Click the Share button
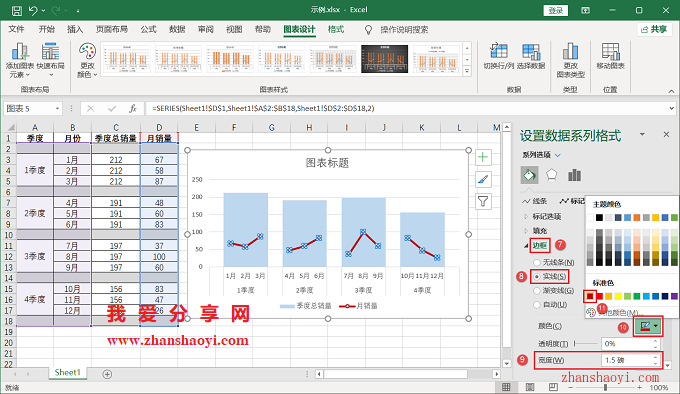 click(655, 29)
